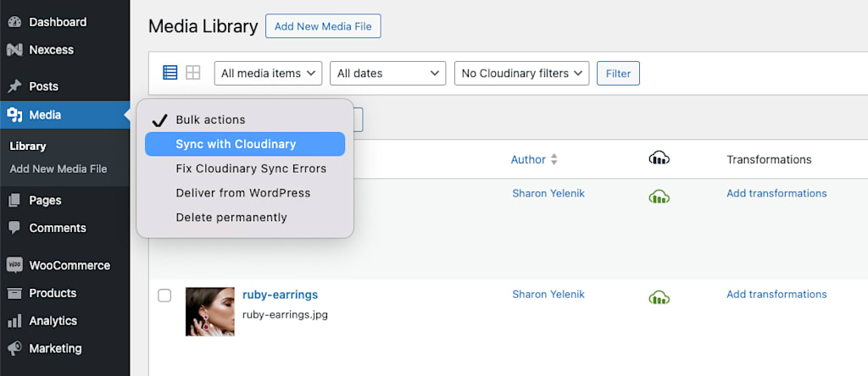
Task: Open the All media items dropdown
Action: (268, 73)
